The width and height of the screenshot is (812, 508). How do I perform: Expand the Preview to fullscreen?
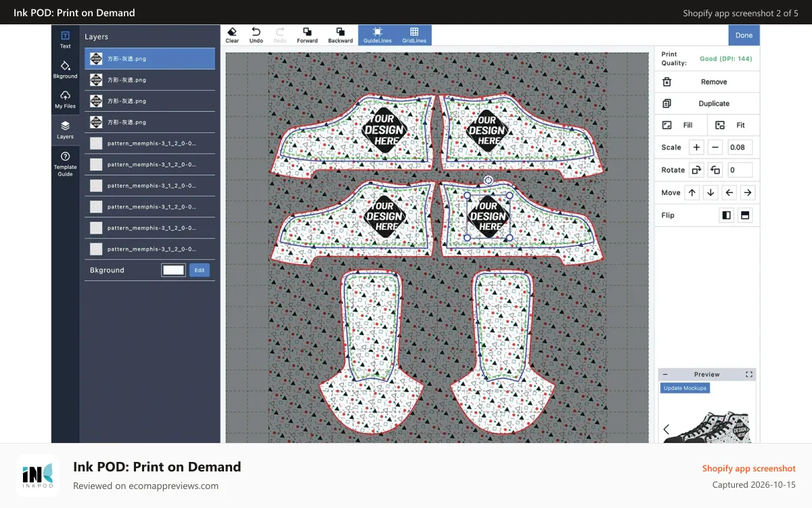pos(749,375)
